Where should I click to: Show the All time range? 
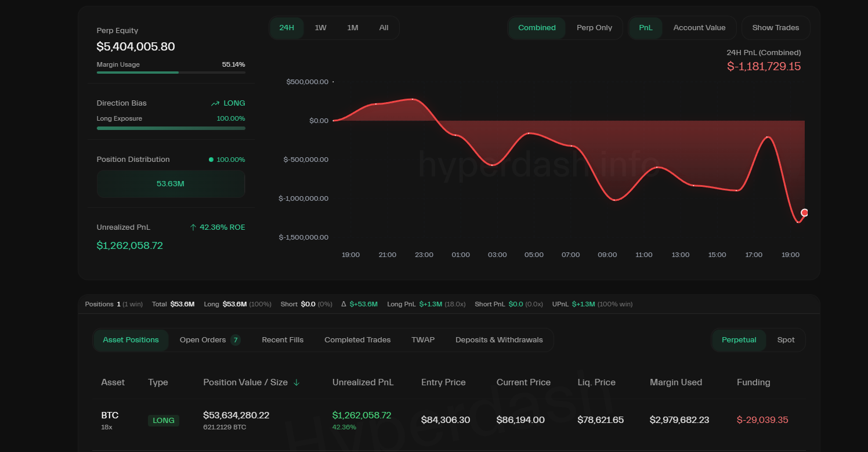(384, 28)
